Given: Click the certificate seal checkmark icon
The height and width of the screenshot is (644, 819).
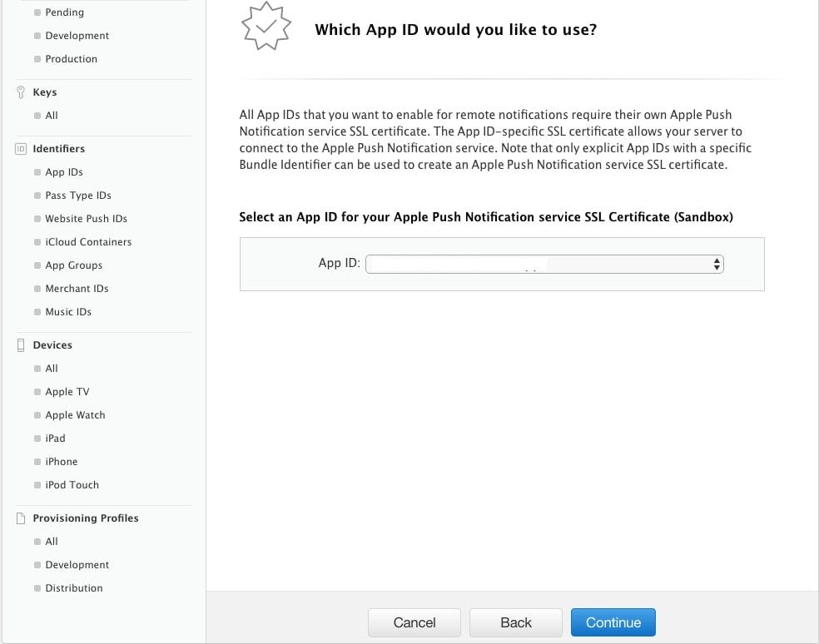Looking at the screenshot, I should click(266, 26).
